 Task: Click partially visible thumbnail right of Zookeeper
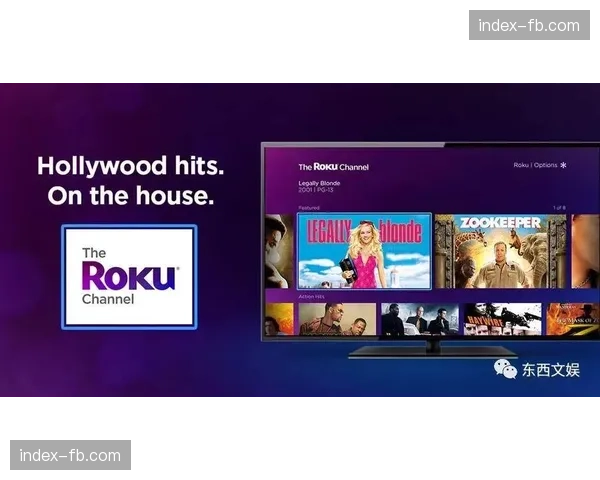(x=585, y=251)
